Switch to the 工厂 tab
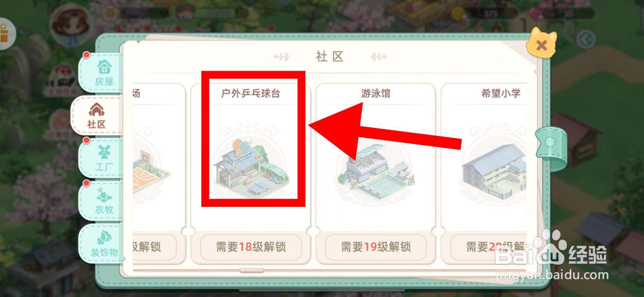 (x=102, y=158)
